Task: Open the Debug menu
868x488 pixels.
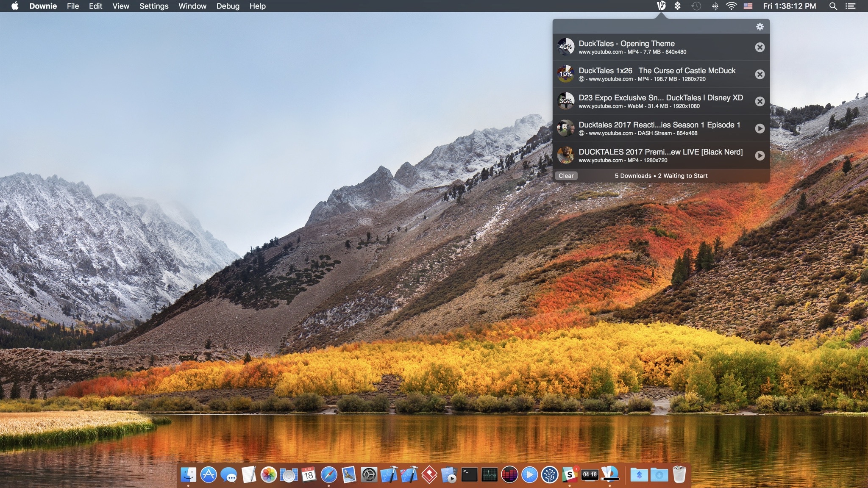Action: pos(228,6)
